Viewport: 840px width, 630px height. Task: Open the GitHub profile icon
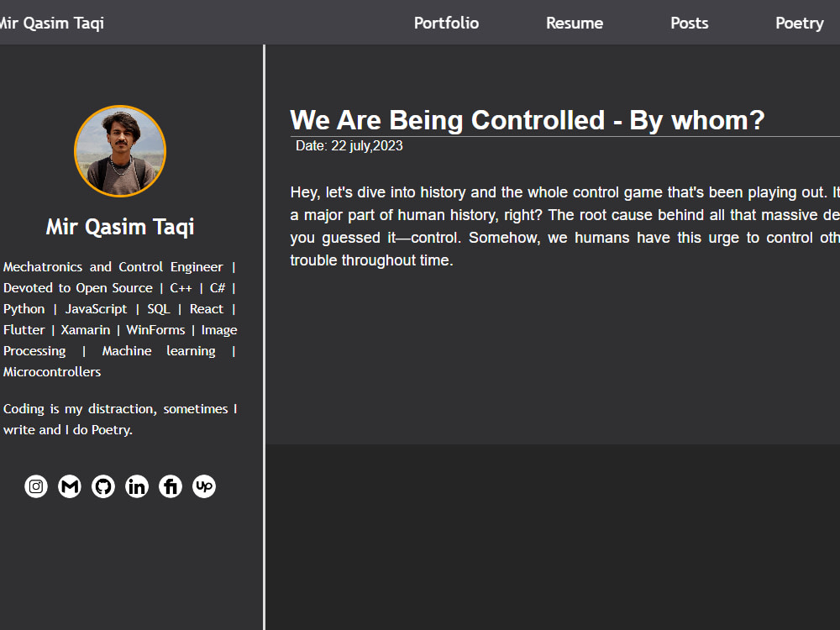102,486
